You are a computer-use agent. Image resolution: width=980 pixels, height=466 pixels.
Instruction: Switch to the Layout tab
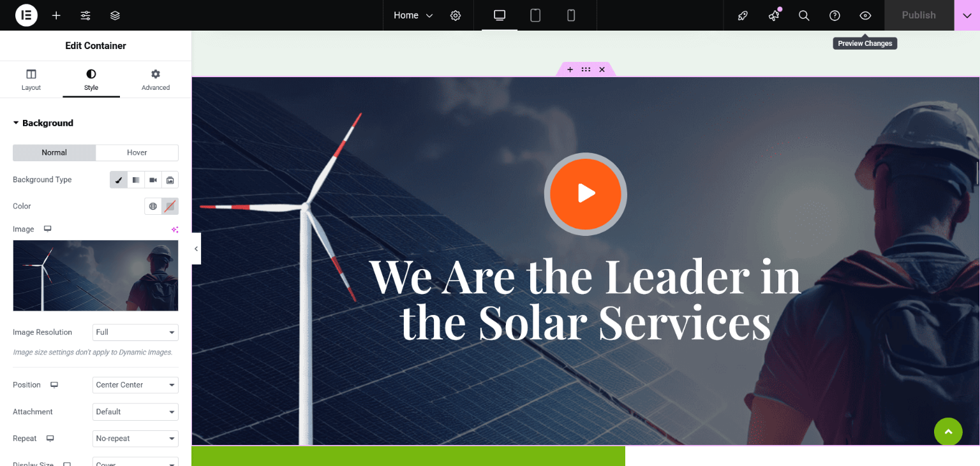(x=31, y=80)
